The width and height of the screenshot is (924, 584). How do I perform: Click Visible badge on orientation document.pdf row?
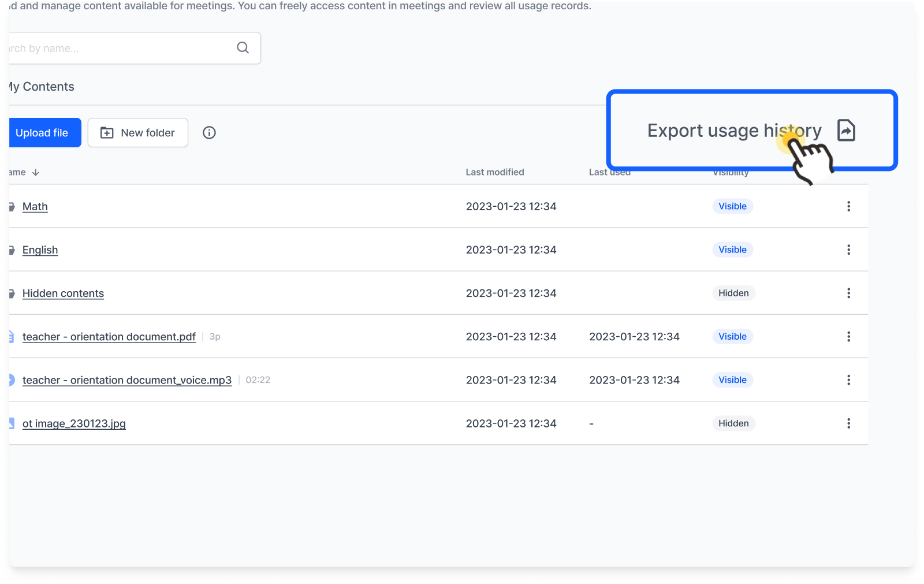(x=732, y=336)
